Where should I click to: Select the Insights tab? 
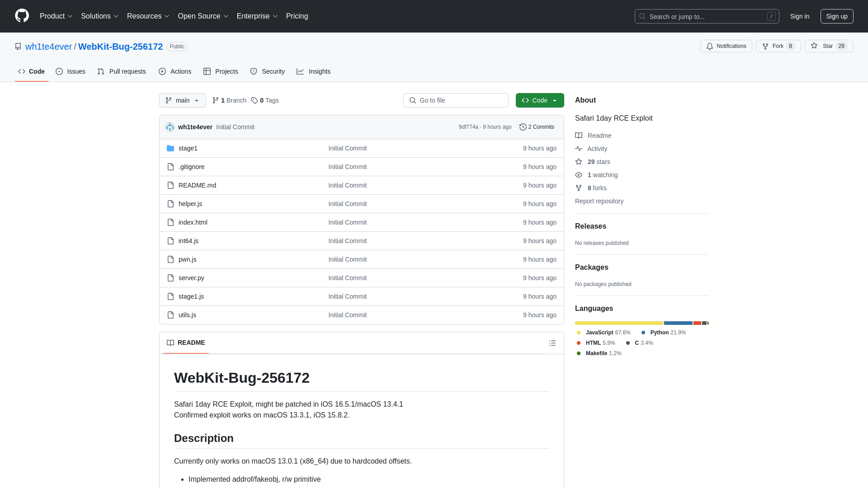pos(314,71)
